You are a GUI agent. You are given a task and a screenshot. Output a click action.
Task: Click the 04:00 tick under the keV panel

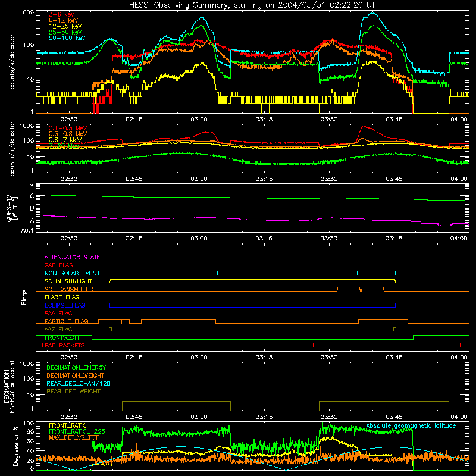click(x=459, y=120)
